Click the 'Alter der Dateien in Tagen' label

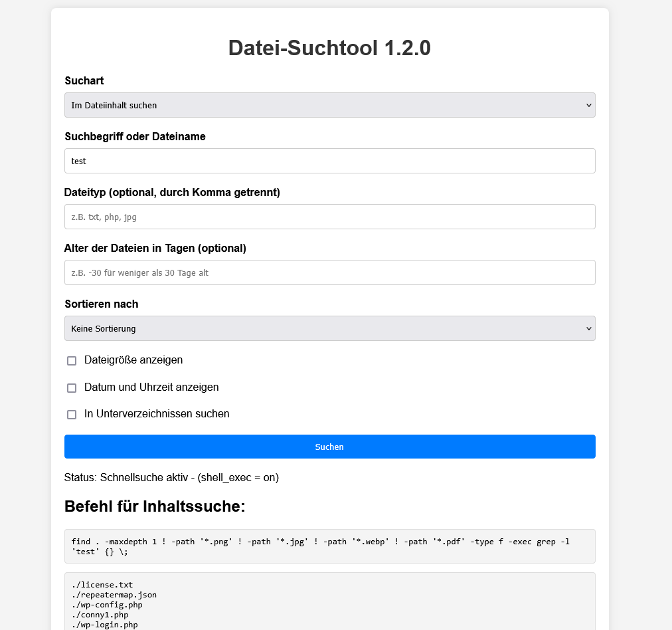point(155,248)
